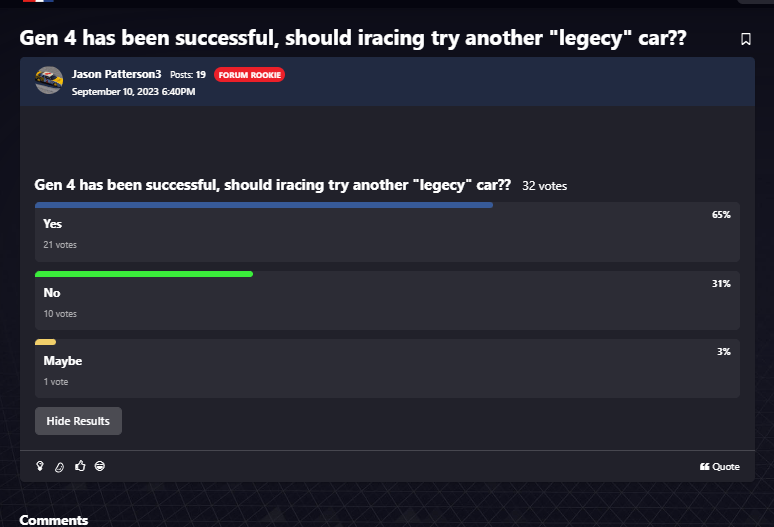Click the discussion title heading at top
Screen dimensions: 774x527
pyautogui.click(x=353, y=38)
